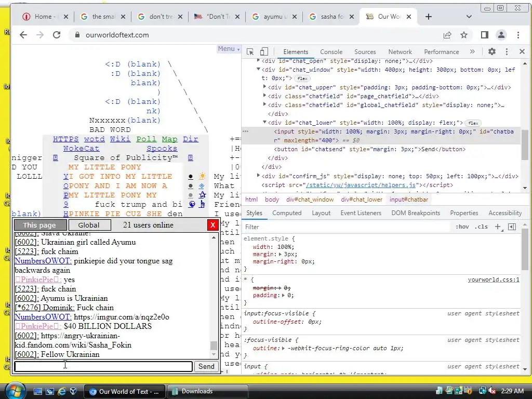Click the blue star icon link
The width and height of the screenshot is (532, 399).
(x=202, y=195)
